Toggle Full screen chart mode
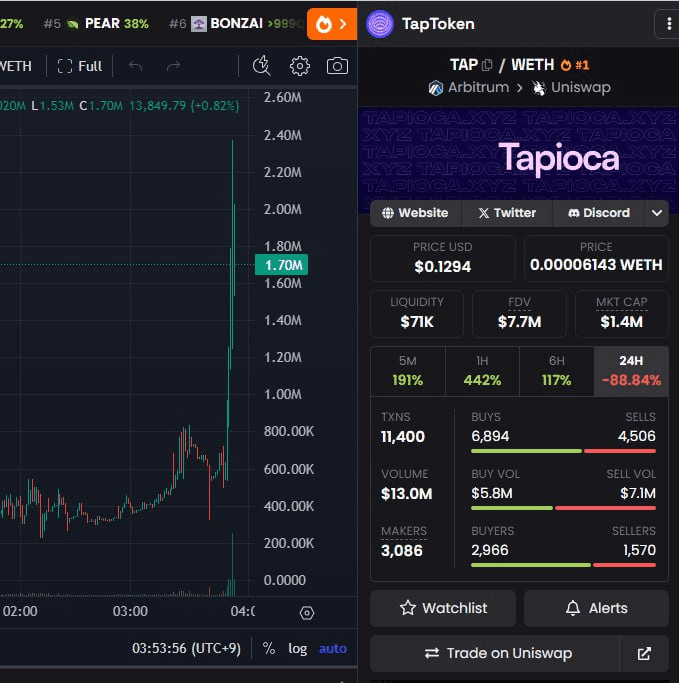Image resolution: width=679 pixels, height=683 pixels. tap(80, 66)
